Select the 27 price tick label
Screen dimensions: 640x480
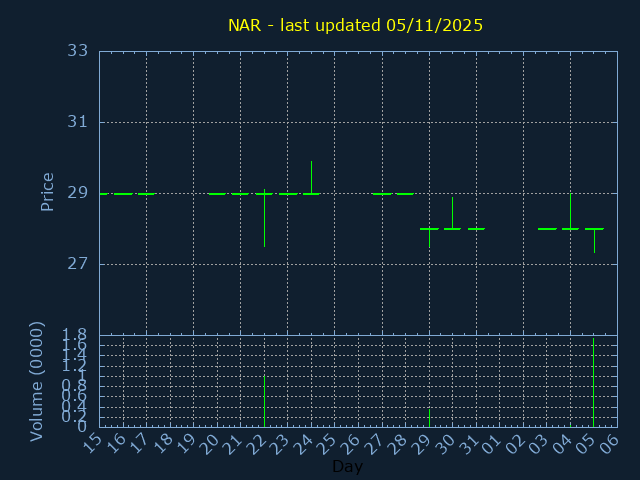click(x=78, y=264)
